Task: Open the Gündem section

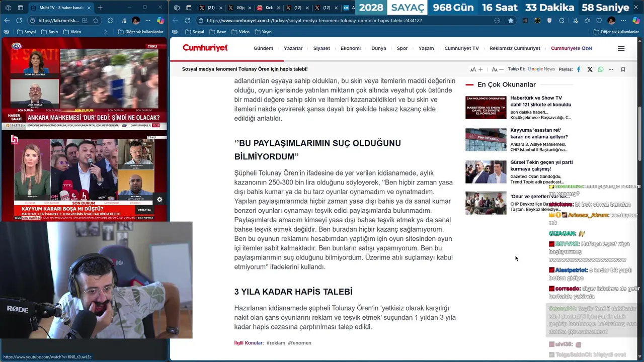Action: tap(263, 48)
